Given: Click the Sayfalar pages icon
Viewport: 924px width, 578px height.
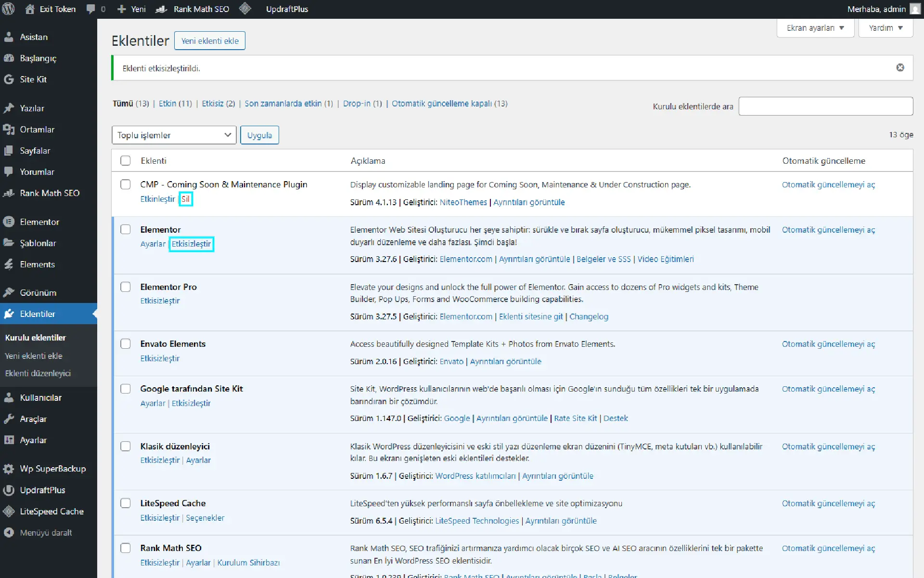Looking at the screenshot, I should [9, 151].
